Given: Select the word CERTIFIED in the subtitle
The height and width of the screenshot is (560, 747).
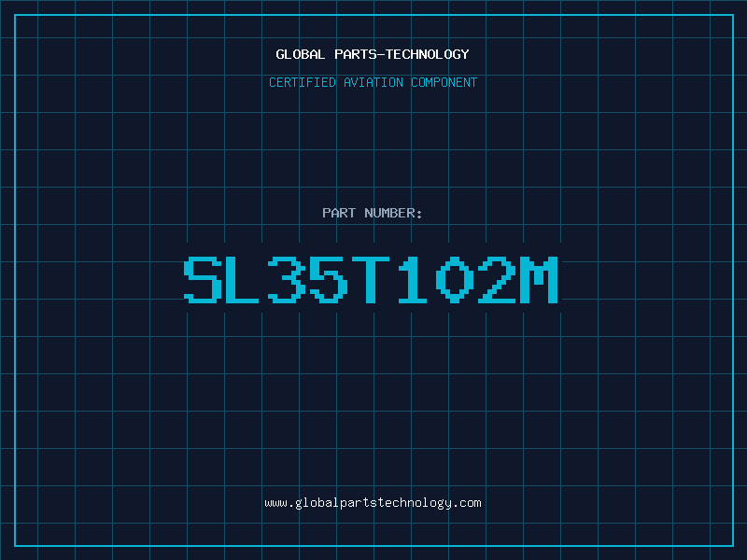Looking at the screenshot, I should pos(303,82).
